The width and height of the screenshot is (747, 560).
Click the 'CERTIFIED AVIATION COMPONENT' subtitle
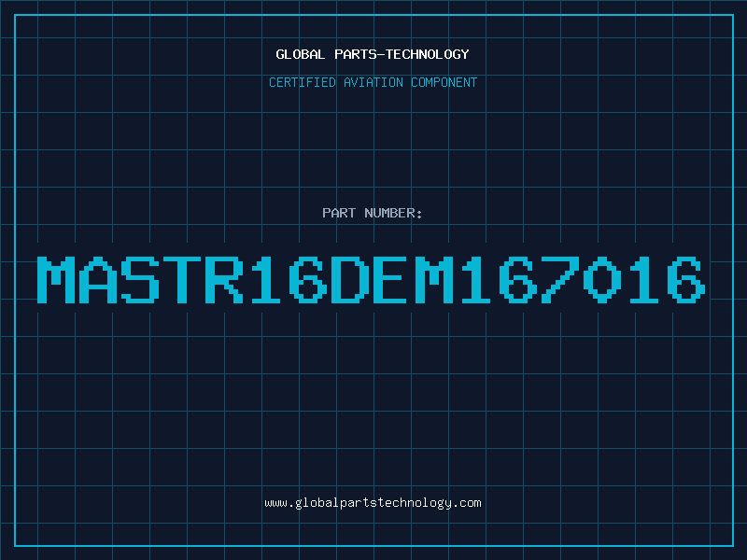[x=373, y=82]
